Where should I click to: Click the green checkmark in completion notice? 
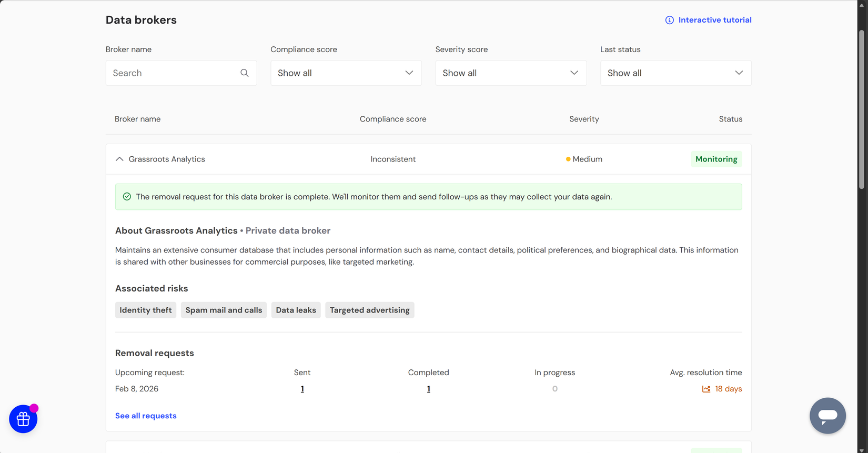[x=127, y=197]
